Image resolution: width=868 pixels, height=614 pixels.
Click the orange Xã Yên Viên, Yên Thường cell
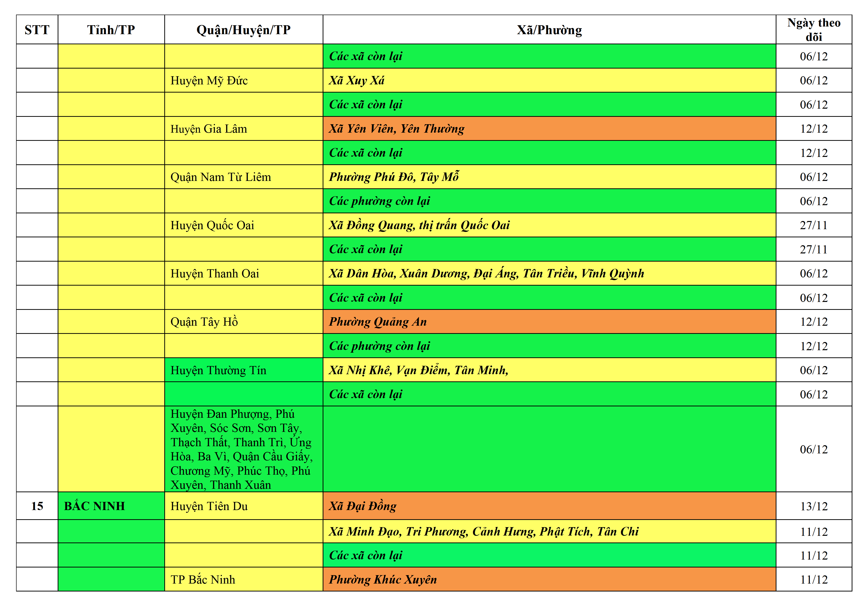(x=396, y=129)
